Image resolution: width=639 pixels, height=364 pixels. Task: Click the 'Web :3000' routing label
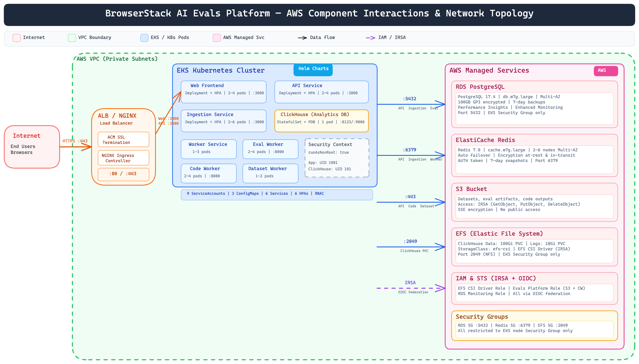pyautogui.click(x=168, y=119)
